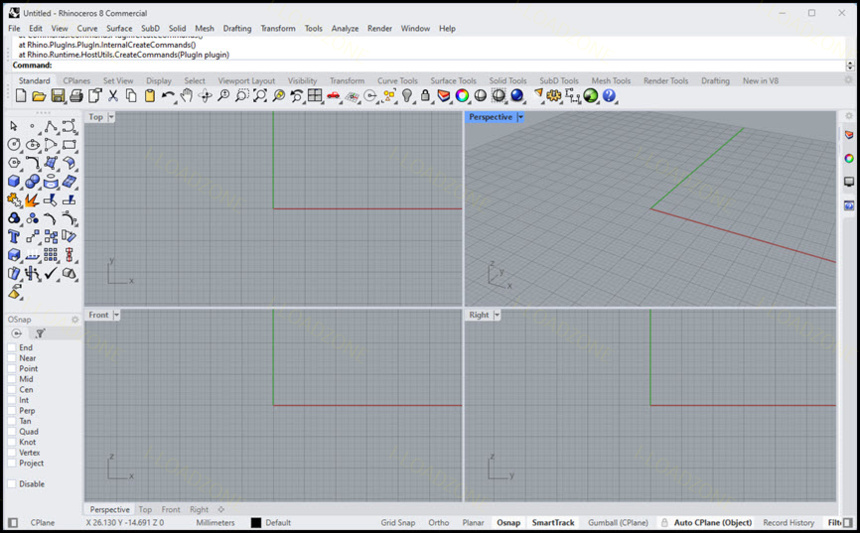Open the OSnap panel gear options
Screen dimensions: 860x533
click(x=75, y=319)
